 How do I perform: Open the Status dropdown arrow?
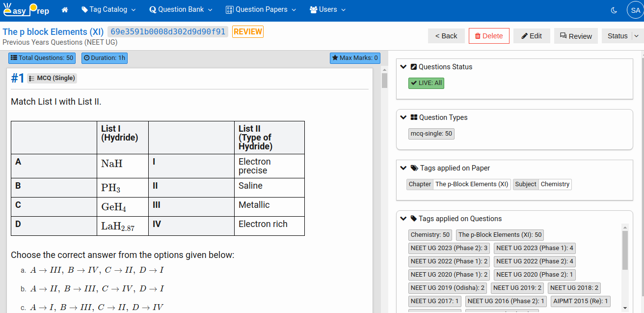tap(637, 36)
